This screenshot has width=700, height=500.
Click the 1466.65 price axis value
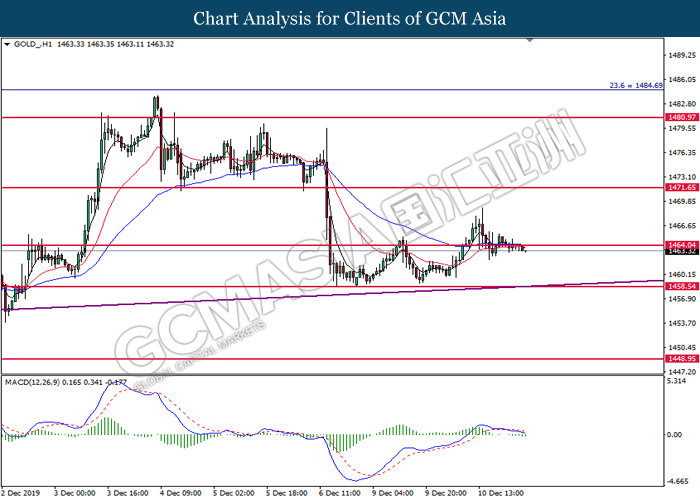(682, 226)
